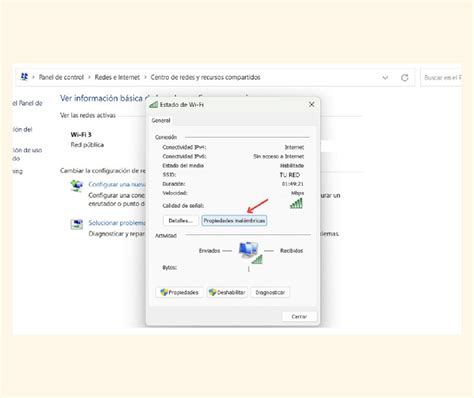Click the troubleshoot icon beside Solucionar problemas
The height and width of the screenshot is (398, 474).
point(77,224)
